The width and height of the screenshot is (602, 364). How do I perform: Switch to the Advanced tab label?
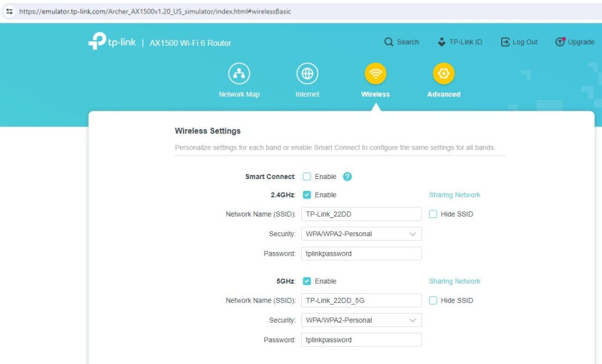click(x=444, y=94)
